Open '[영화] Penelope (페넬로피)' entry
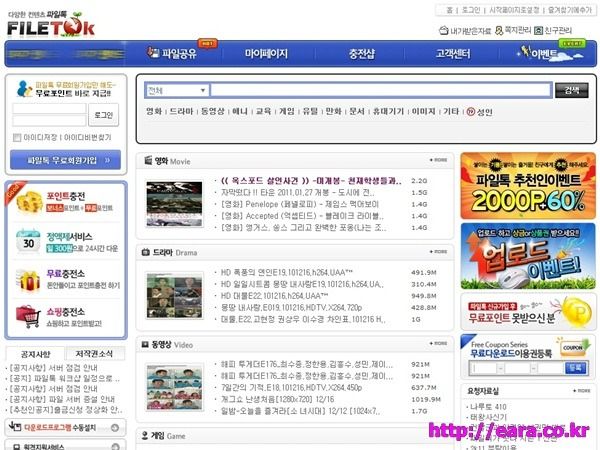This screenshot has height=450, width=600. coord(300,204)
